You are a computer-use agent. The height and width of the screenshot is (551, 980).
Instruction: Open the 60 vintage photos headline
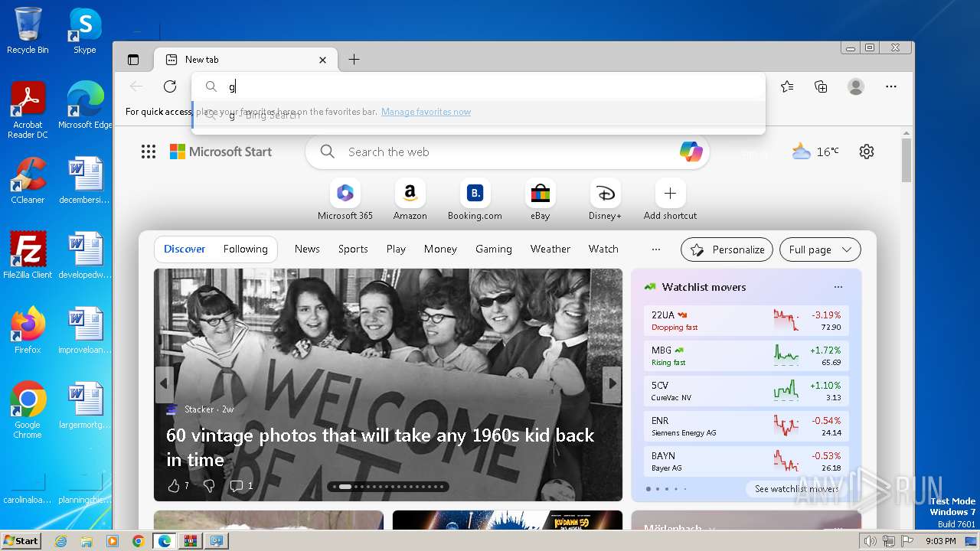coord(380,447)
